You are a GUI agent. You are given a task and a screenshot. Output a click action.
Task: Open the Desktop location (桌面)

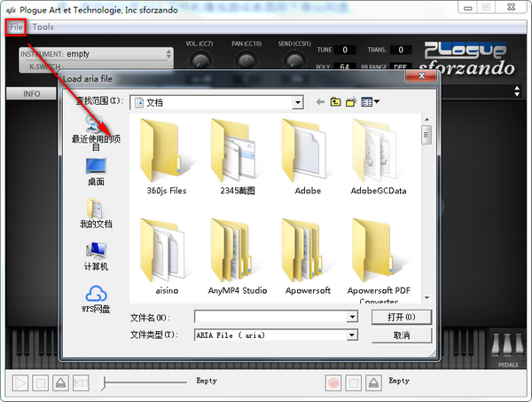96,172
